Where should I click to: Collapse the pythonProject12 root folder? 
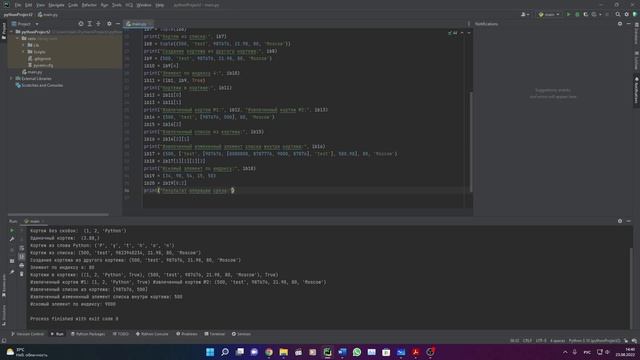[12, 31]
